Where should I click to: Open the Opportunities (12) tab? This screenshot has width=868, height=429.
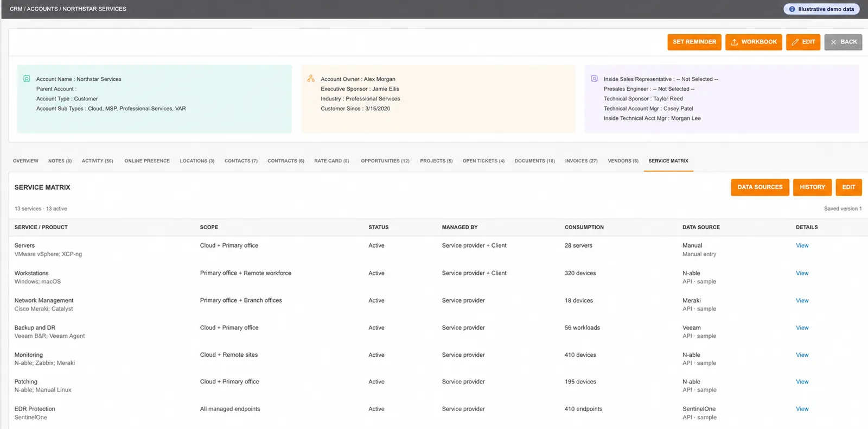pyautogui.click(x=385, y=161)
